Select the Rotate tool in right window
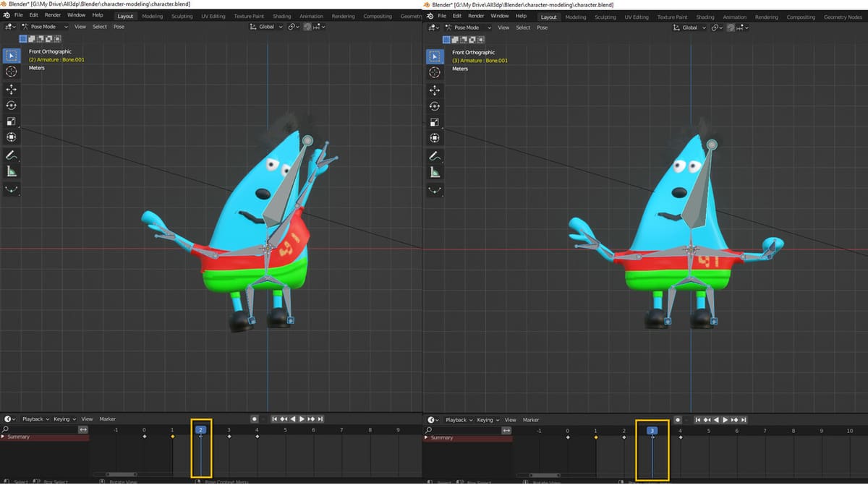The image size is (868, 485). (x=435, y=106)
